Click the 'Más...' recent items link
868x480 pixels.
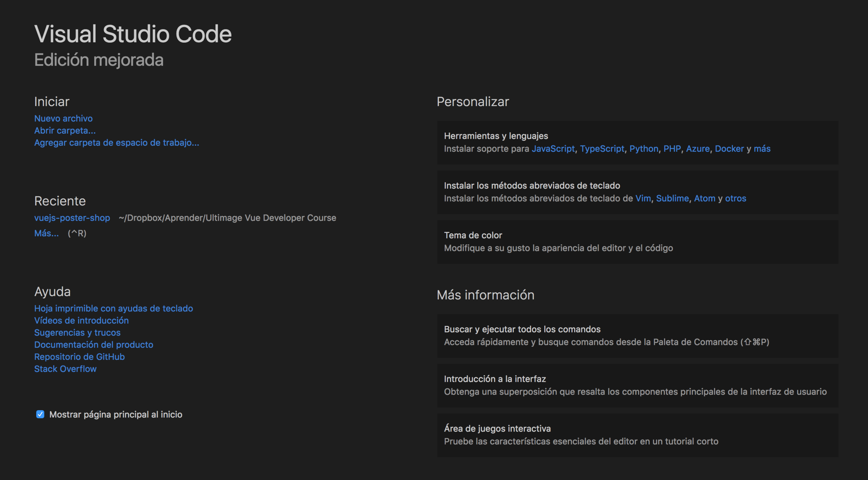(x=47, y=233)
